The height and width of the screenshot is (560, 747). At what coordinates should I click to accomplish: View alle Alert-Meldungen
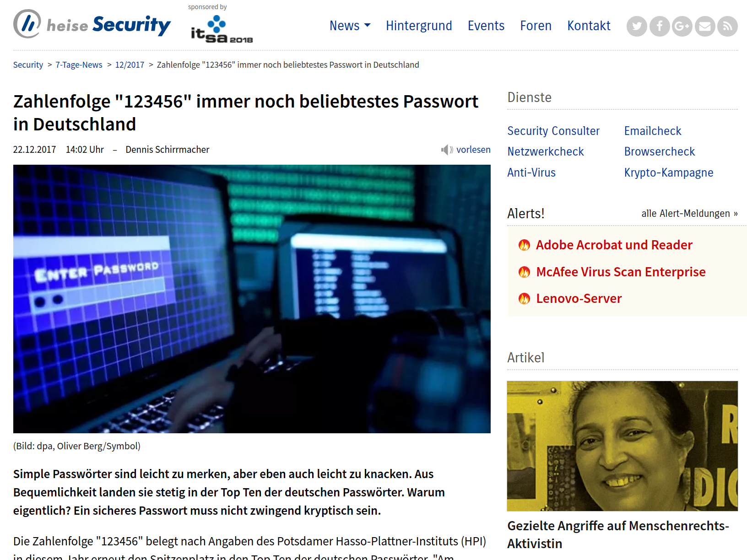click(689, 214)
